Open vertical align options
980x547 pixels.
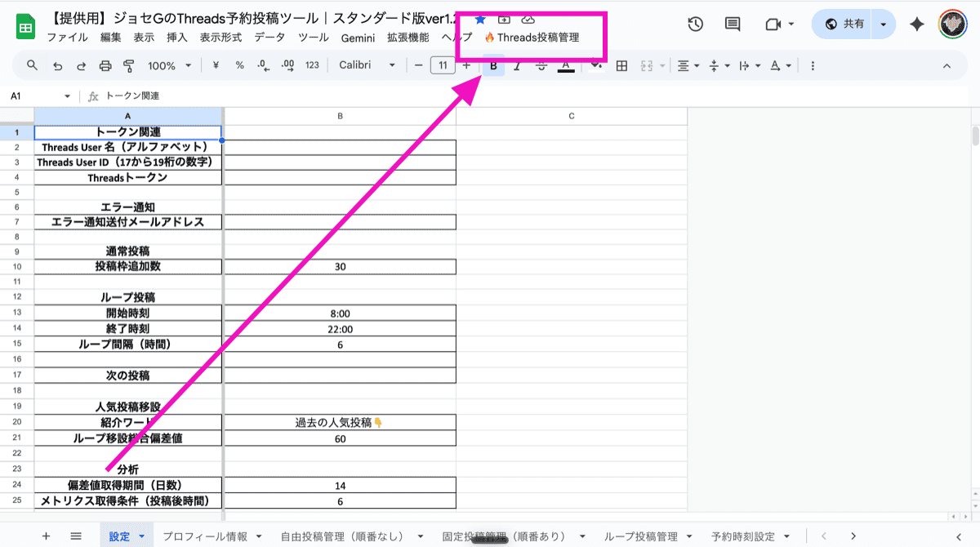(x=718, y=65)
